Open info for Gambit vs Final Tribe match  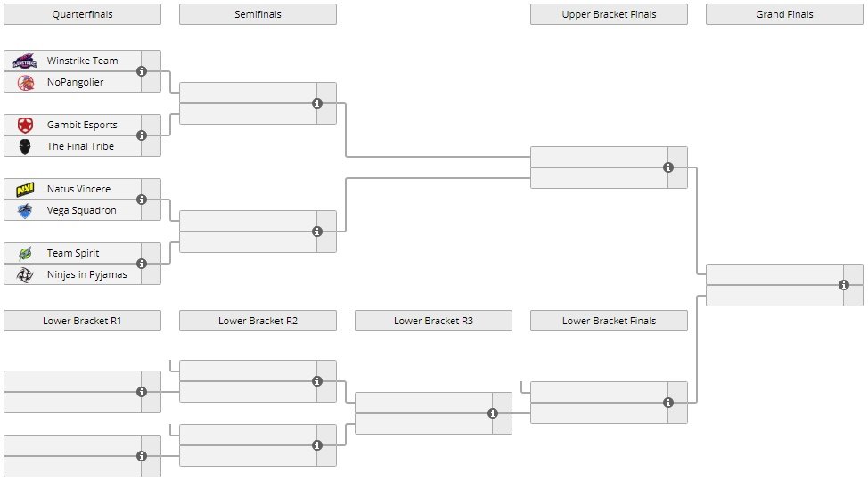pyautogui.click(x=142, y=135)
